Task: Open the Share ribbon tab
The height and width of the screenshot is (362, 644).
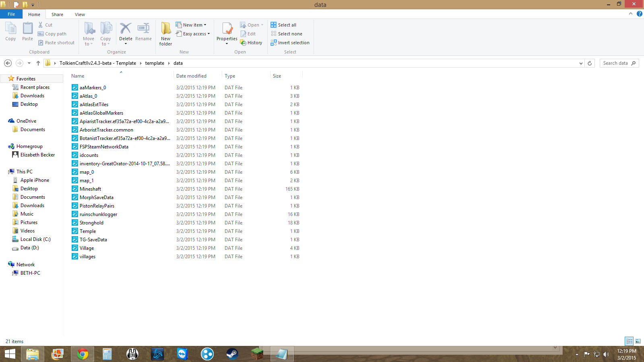Action: point(57,14)
